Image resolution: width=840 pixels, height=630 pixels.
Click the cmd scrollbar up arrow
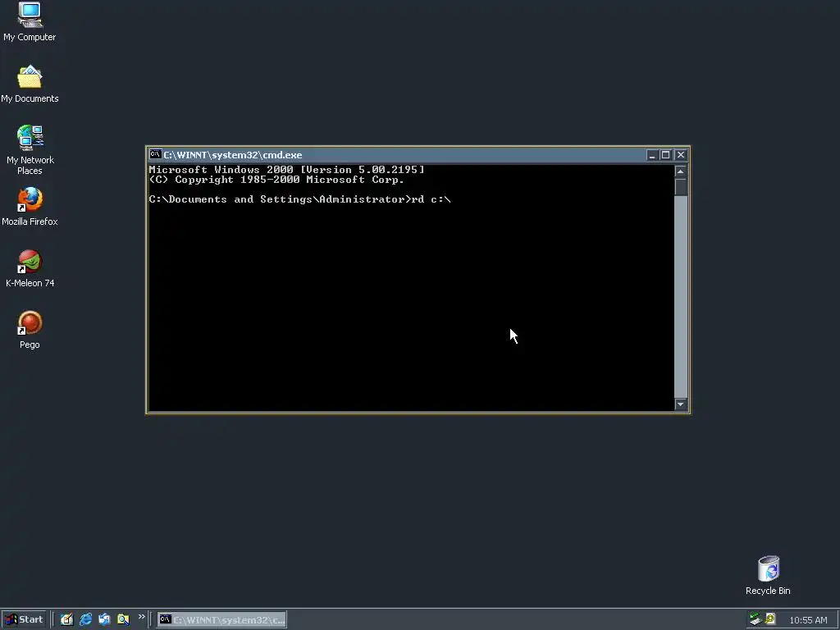pyautogui.click(x=681, y=171)
